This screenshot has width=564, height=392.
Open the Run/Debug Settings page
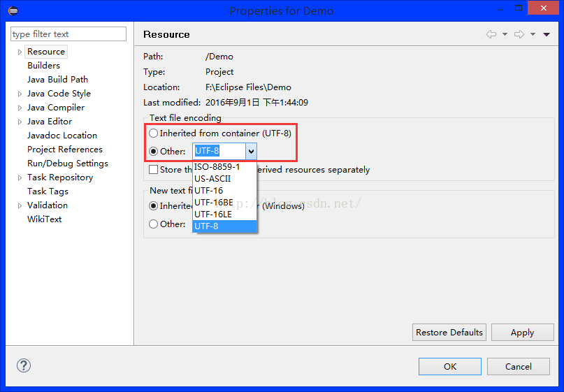tap(68, 164)
